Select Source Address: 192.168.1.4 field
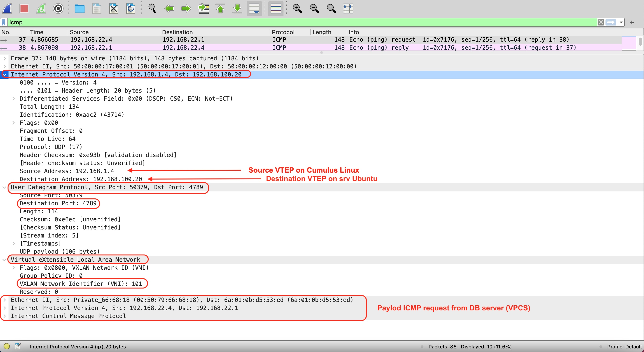The height and width of the screenshot is (352, 644). (x=67, y=171)
